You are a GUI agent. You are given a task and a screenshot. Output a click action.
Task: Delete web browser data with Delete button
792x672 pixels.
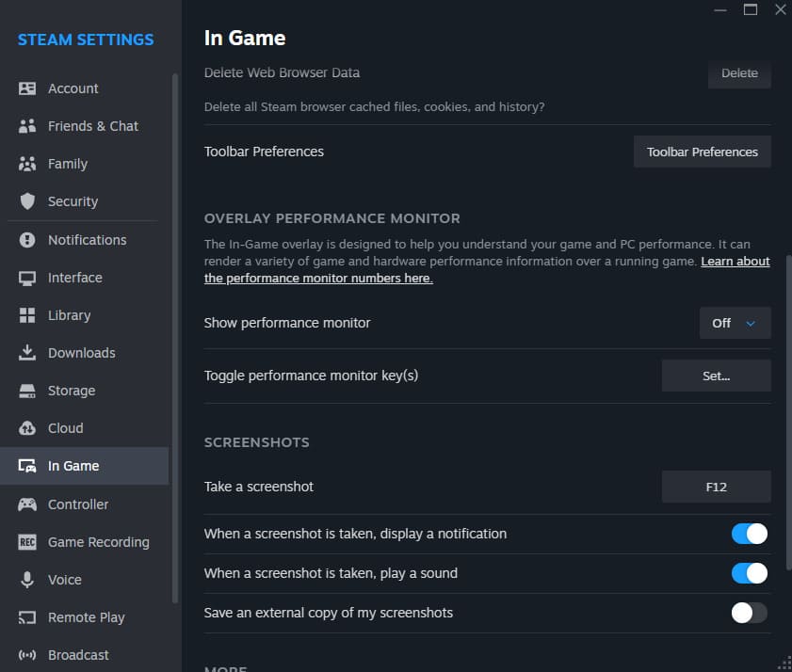pyautogui.click(x=739, y=73)
